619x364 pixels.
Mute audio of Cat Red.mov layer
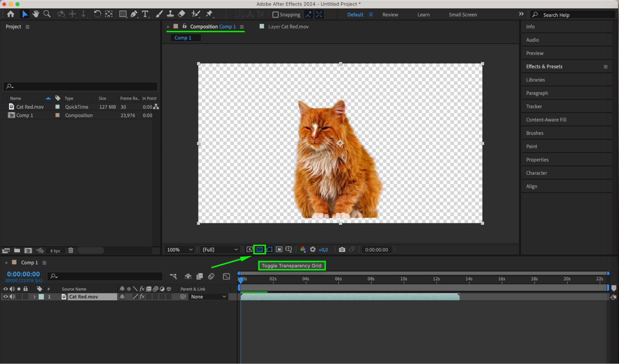pyautogui.click(x=12, y=297)
